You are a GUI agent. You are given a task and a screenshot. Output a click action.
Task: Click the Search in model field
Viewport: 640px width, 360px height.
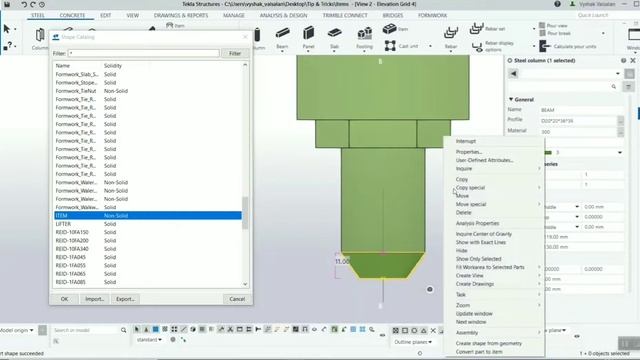85,330
